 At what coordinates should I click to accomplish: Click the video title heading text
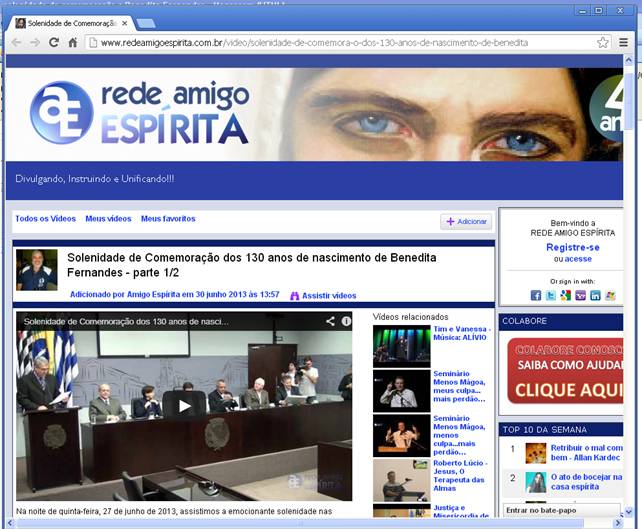click(251, 265)
